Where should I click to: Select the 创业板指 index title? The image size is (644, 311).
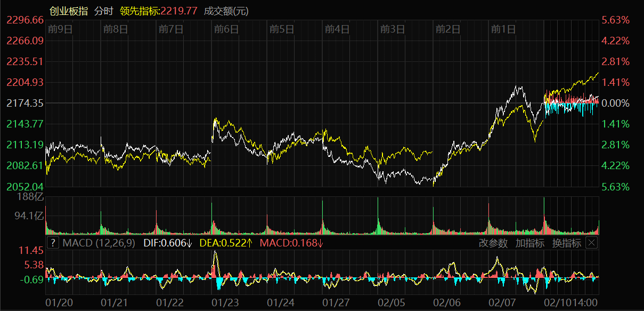[x=69, y=11]
